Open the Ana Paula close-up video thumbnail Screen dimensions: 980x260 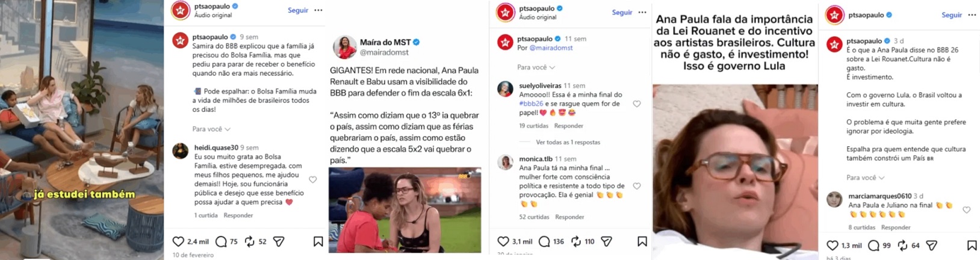click(x=735, y=172)
